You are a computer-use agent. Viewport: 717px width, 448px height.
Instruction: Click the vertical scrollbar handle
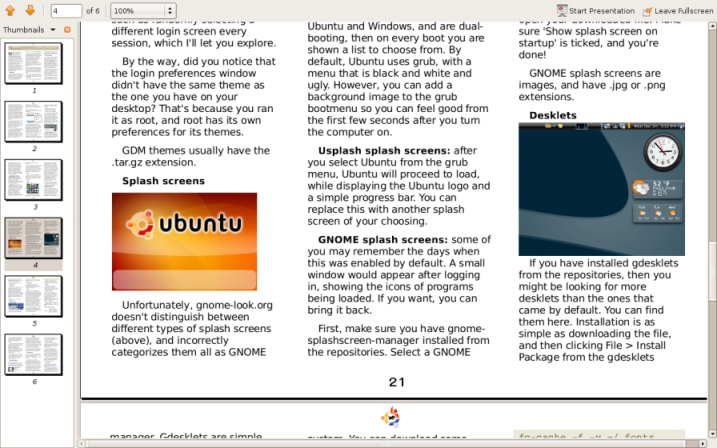pyautogui.click(x=712, y=271)
